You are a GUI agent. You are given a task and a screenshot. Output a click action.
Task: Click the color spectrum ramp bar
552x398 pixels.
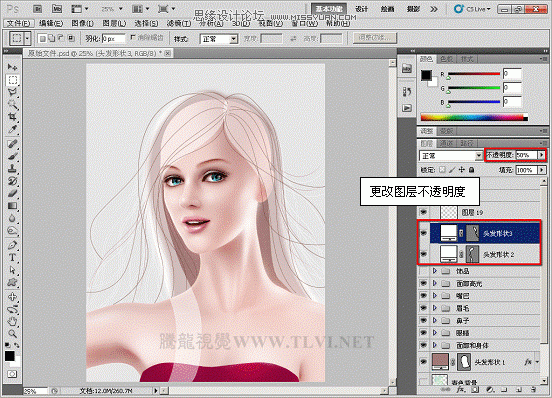click(474, 117)
